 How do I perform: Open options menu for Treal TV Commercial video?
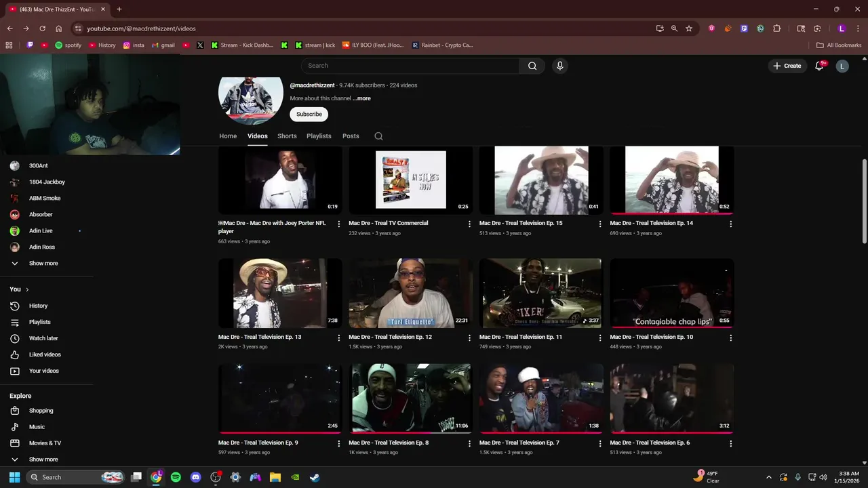click(469, 224)
